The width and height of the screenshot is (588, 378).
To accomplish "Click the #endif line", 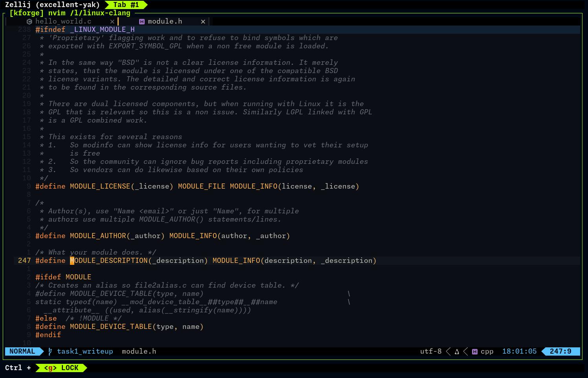I will 48,335.
